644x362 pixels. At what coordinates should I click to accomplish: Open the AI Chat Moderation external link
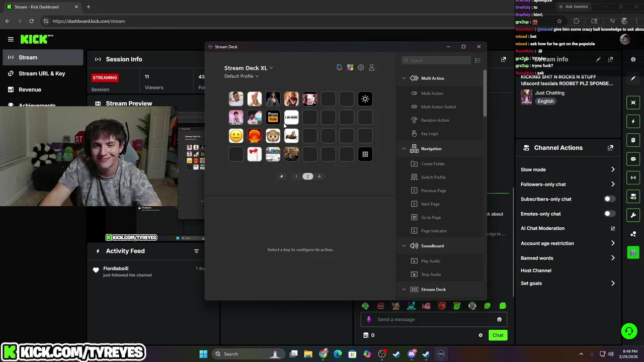click(613, 228)
